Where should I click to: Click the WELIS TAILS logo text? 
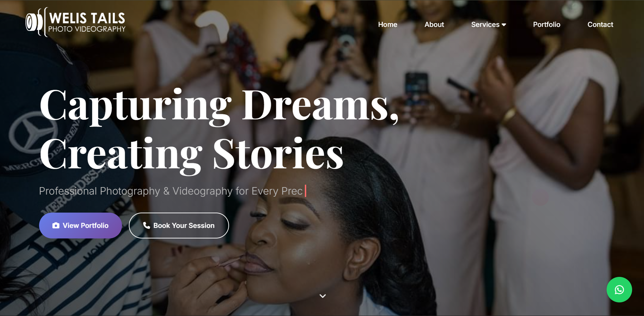(x=87, y=18)
